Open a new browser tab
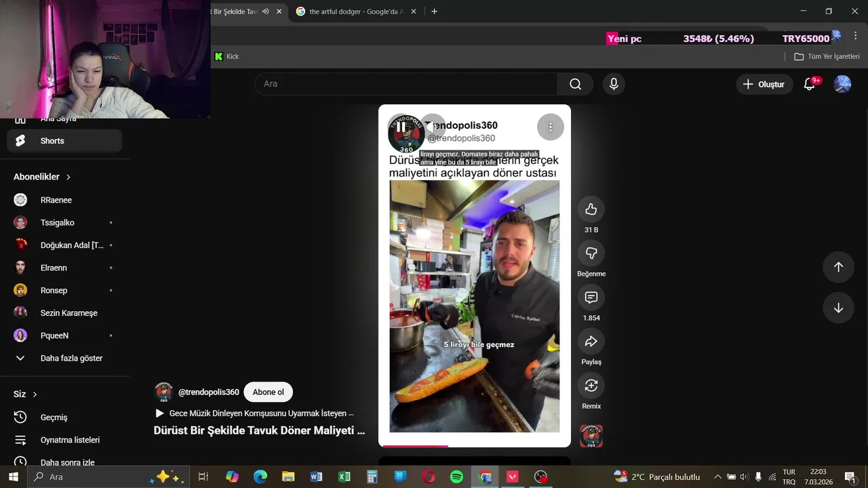This screenshot has width=868, height=488. [x=434, y=12]
